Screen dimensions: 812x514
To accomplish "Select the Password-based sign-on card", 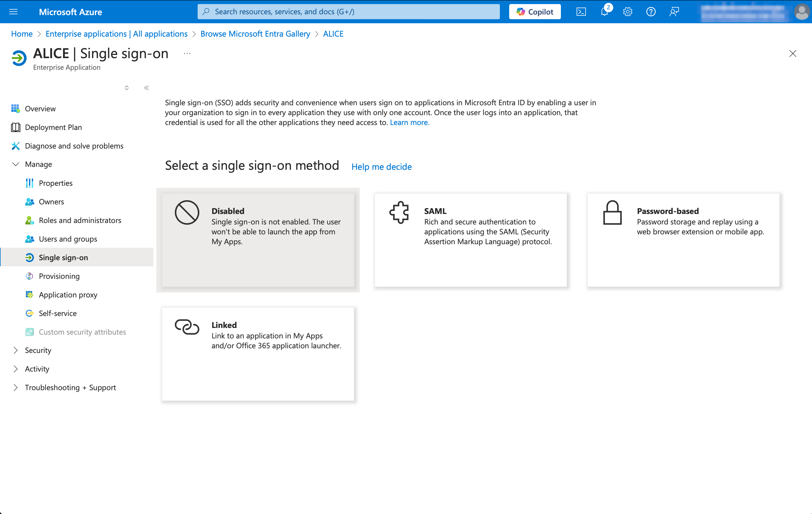I will tap(683, 240).
